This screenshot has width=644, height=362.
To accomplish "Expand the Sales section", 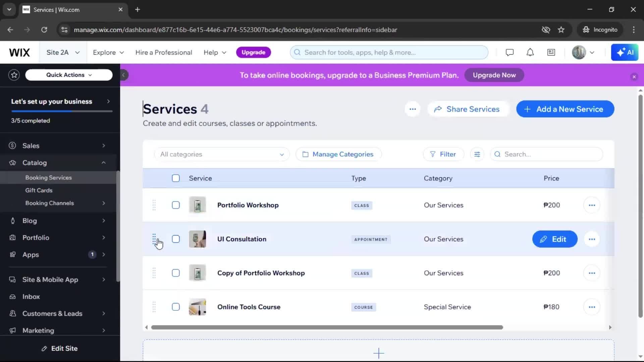I will (x=58, y=146).
